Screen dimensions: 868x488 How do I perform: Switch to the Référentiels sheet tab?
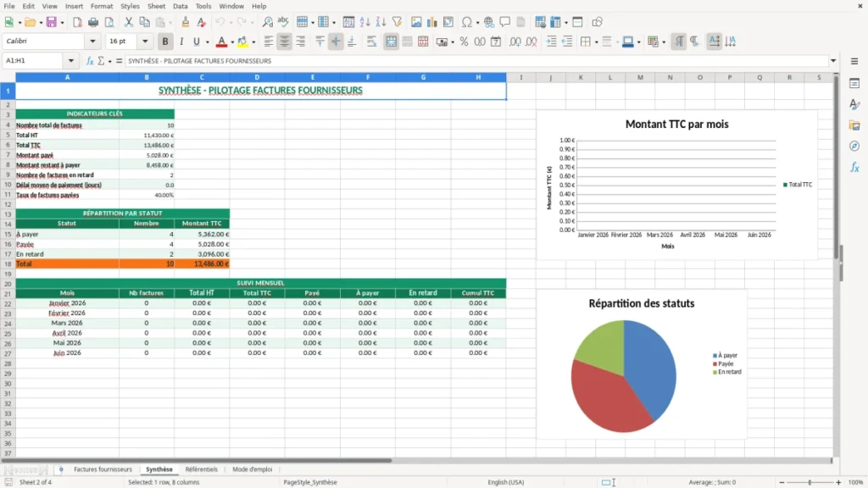[202, 469]
